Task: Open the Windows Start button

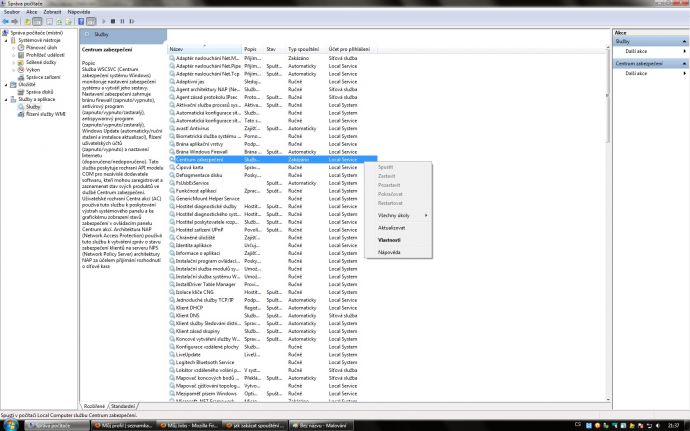Action: [x=10, y=425]
